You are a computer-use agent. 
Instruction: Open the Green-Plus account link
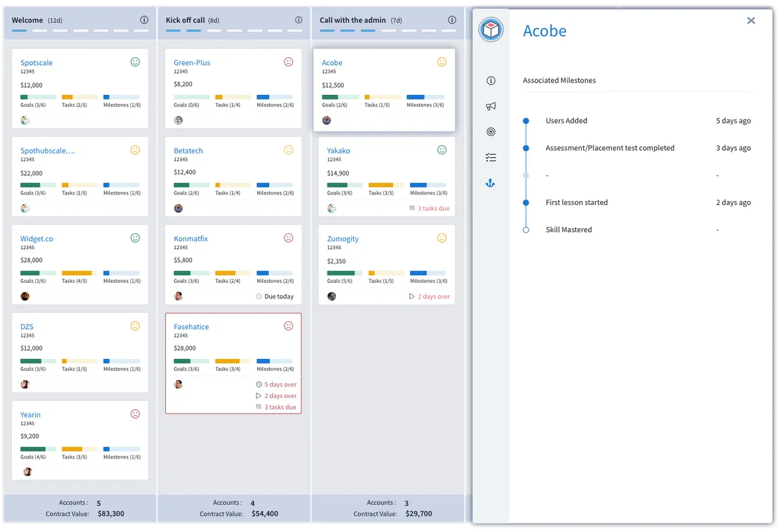tap(192, 63)
